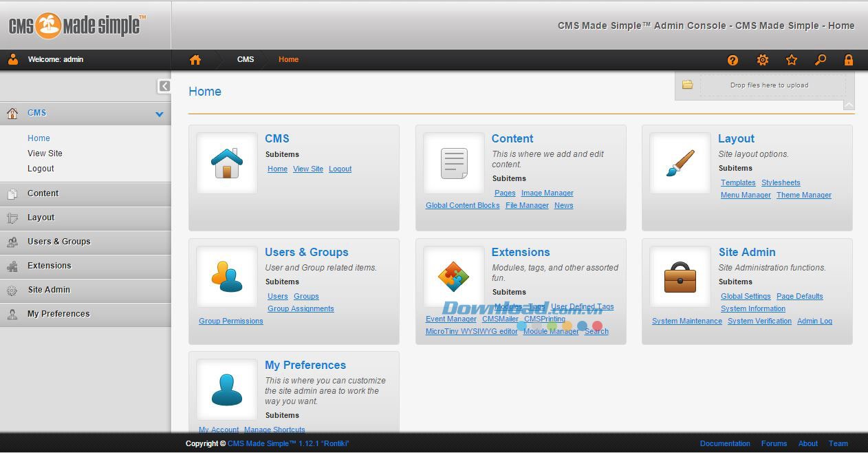Open Extensions via the puzzle-piece sidebar icon
The width and height of the screenshot is (868, 453).
point(11,266)
